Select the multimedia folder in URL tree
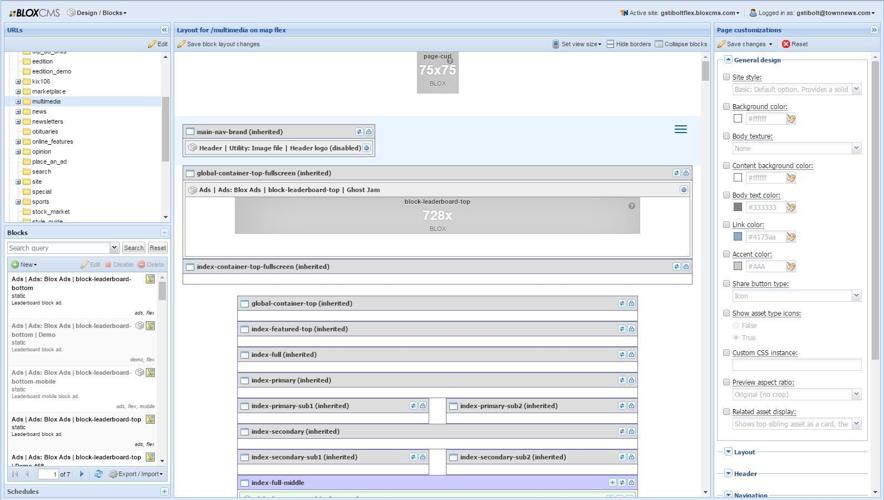 tap(46, 101)
